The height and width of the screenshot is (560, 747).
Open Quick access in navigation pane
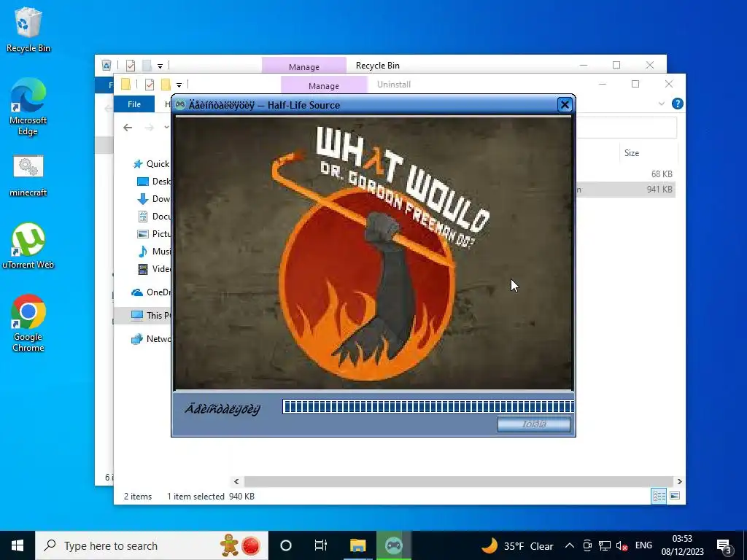pos(151,164)
